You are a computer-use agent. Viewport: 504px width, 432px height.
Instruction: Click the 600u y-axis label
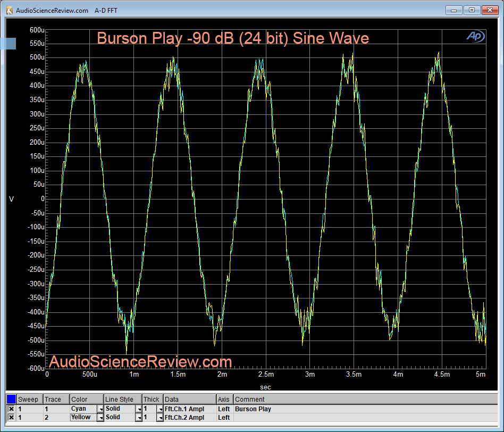pyautogui.click(x=37, y=30)
